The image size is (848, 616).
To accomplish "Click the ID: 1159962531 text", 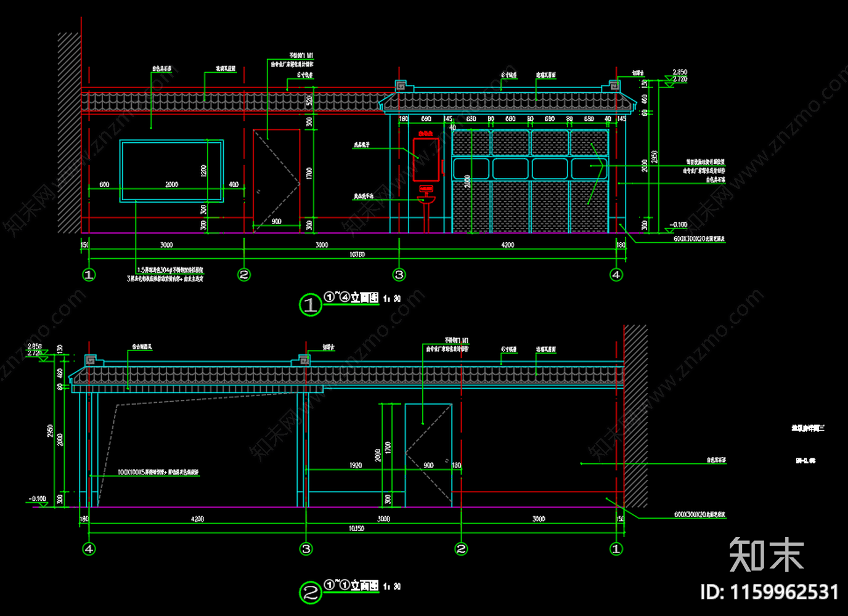I will coord(769,592).
